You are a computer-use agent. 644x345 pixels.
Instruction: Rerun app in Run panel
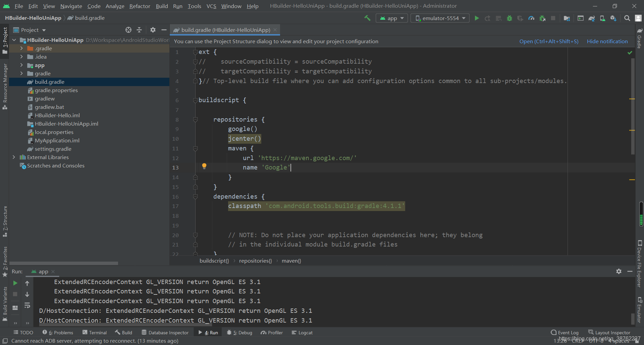[15, 283]
